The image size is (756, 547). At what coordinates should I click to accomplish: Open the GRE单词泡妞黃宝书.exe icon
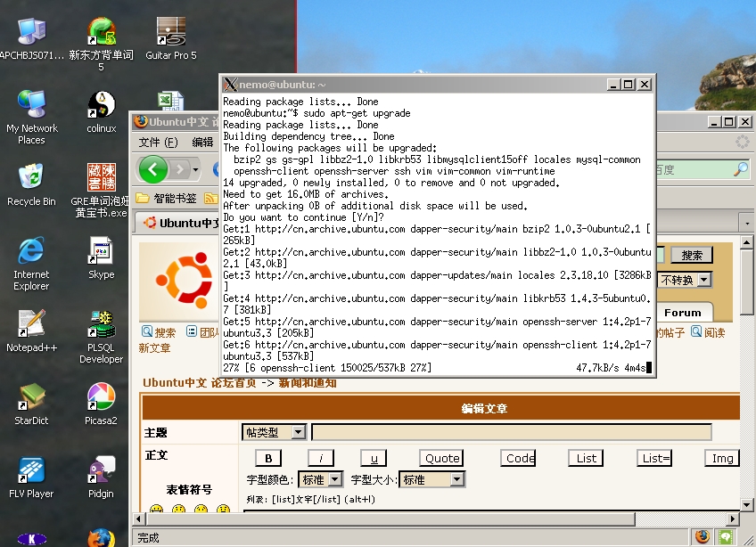(x=100, y=191)
